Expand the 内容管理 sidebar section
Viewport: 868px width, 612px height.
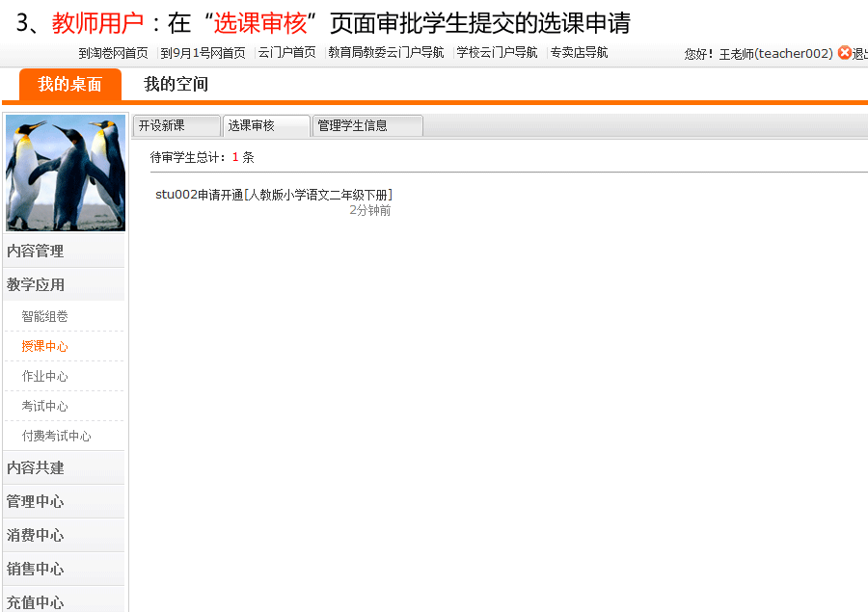(36, 251)
